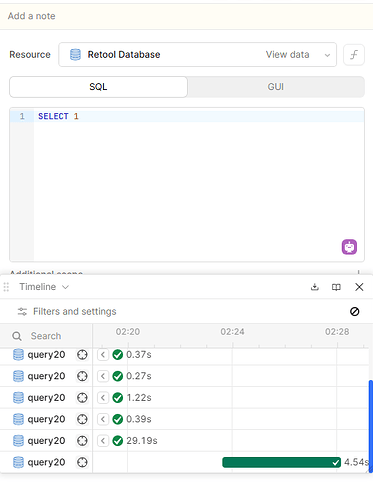
Task: Locate query20 run with 4.54s duration
Action: point(82,462)
